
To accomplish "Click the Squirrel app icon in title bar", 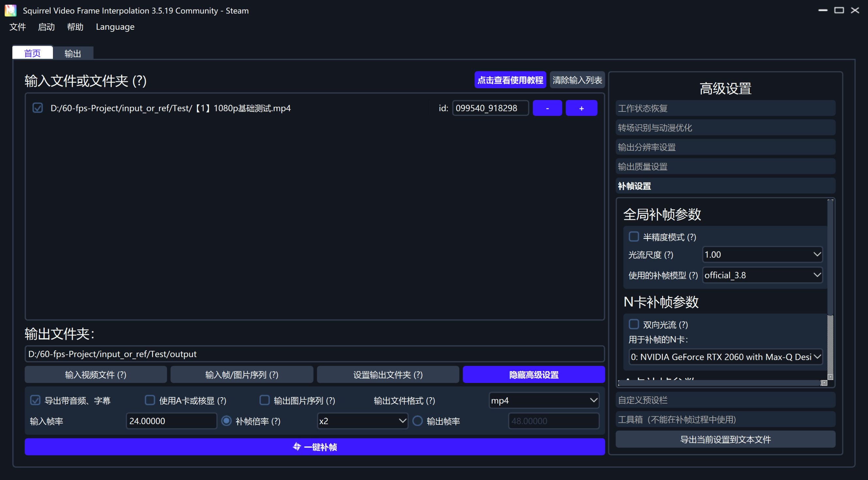I will pos(10,10).
